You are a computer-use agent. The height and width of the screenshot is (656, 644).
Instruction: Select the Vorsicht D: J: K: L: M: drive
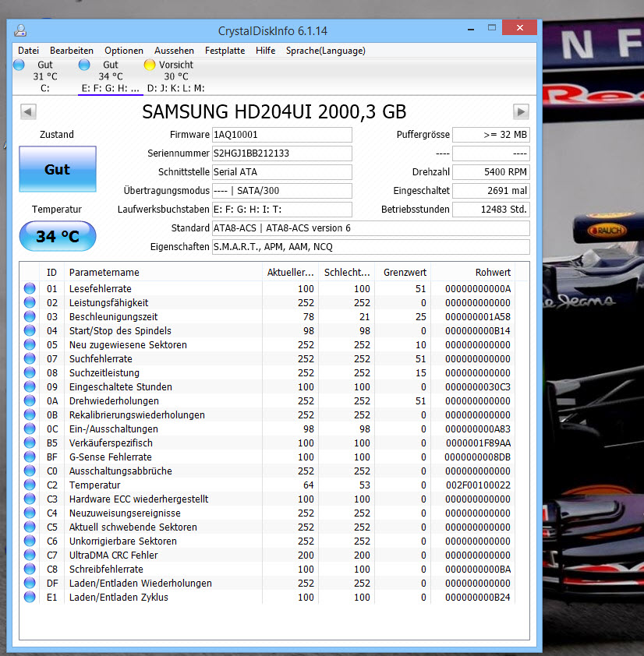click(x=175, y=76)
